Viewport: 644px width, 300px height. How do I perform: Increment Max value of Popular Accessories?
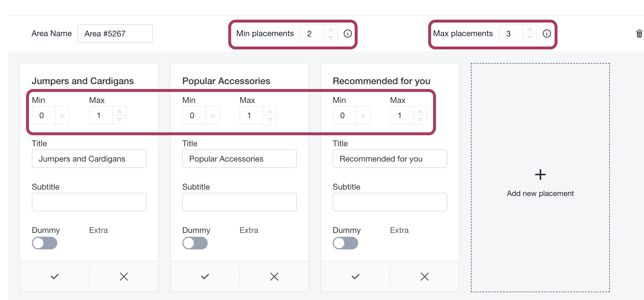point(270,111)
